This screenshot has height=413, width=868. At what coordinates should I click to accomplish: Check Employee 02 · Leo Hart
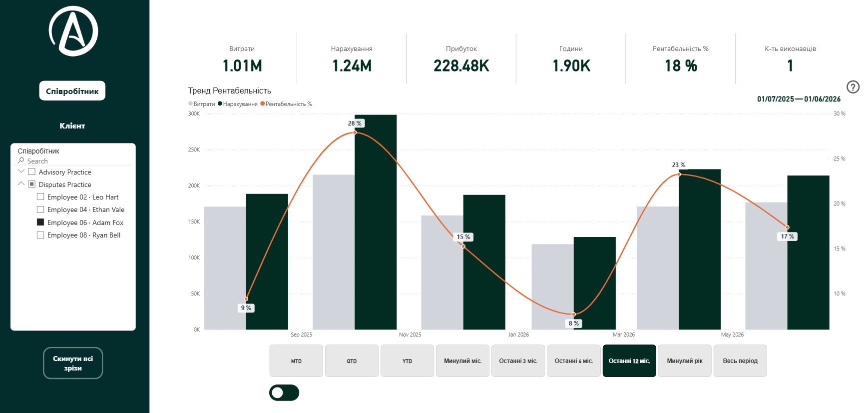point(40,196)
